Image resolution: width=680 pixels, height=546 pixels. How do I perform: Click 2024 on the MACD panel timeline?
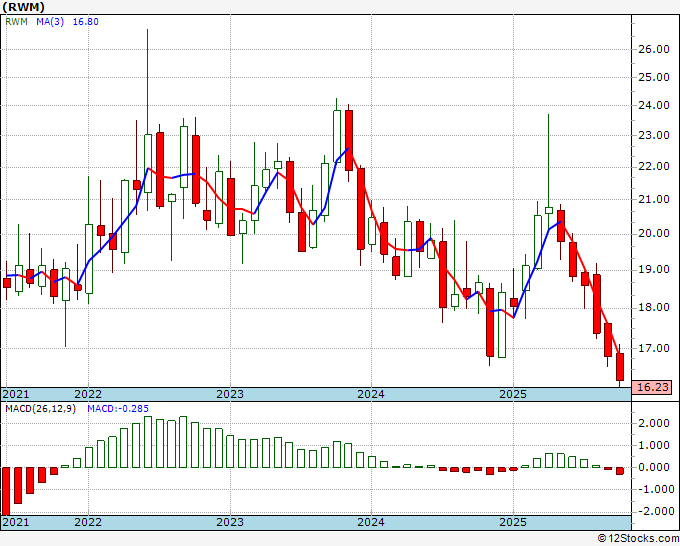click(371, 522)
